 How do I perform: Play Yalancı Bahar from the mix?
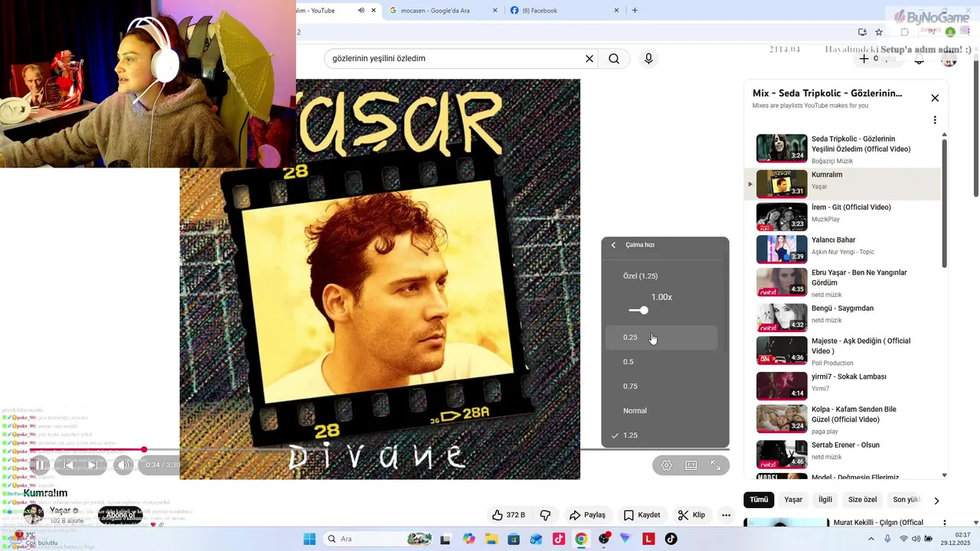(842, 249)
